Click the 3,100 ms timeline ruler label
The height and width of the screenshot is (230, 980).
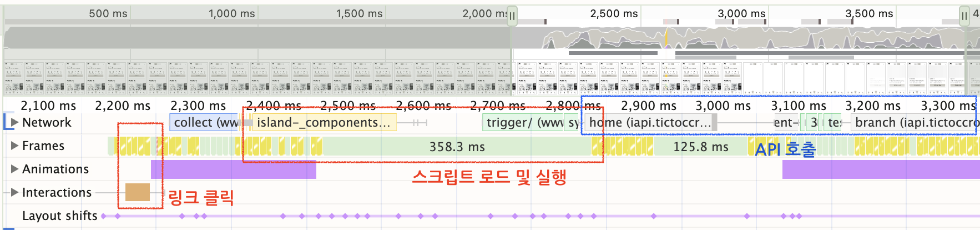[799, 106]
